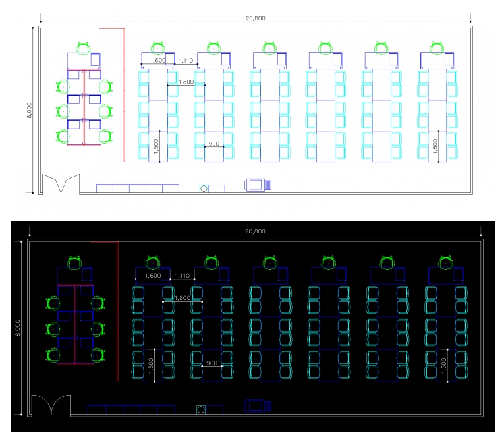Viewport: 504px width, 441px height.
Task: Select the 1,110 dimension in the white plan
Action: [x=186, y=61]
